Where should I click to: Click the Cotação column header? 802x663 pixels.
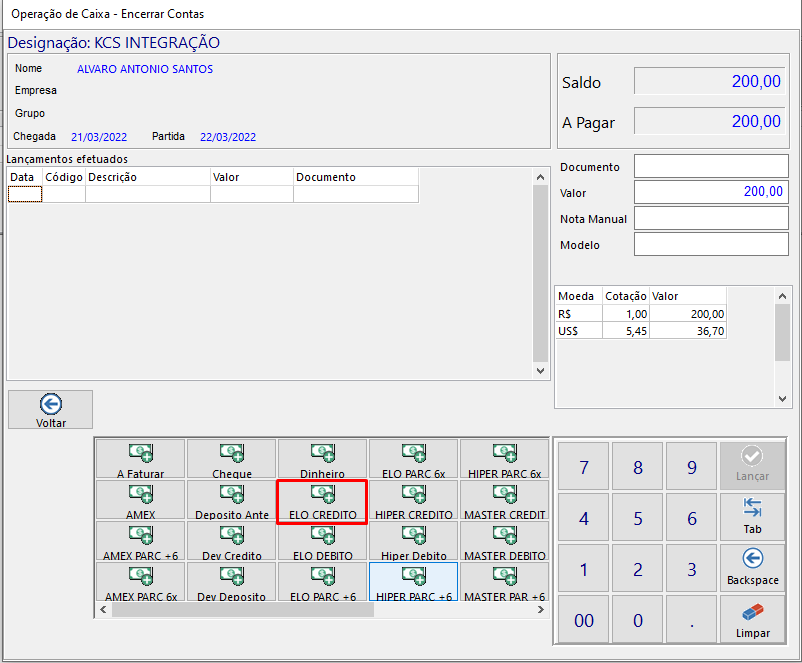pos(626,296)
